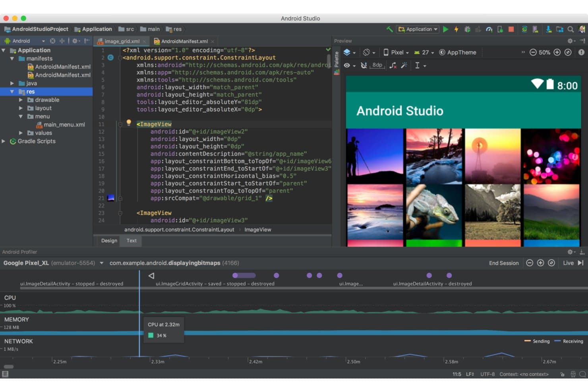Expand the java folder arrow
The image size is (588, 392).
12,83
